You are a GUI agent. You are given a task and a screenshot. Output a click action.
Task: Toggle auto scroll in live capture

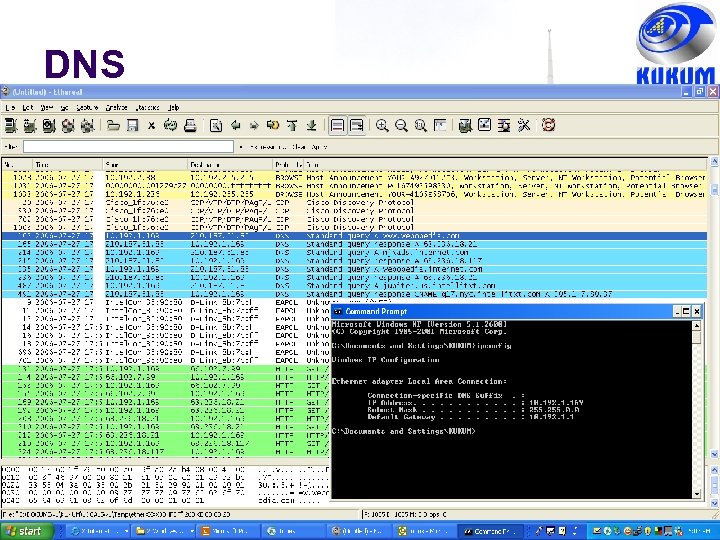(357, 125)
